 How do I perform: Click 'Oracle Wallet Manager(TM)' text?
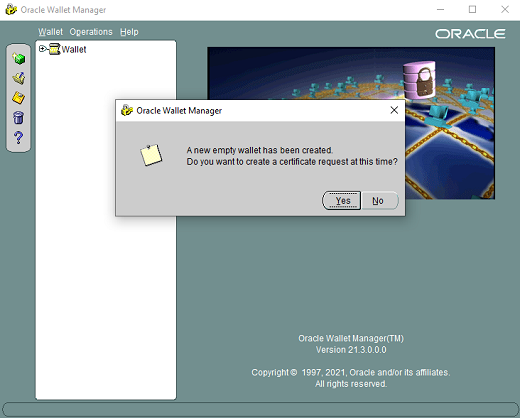tap(351, 338)
